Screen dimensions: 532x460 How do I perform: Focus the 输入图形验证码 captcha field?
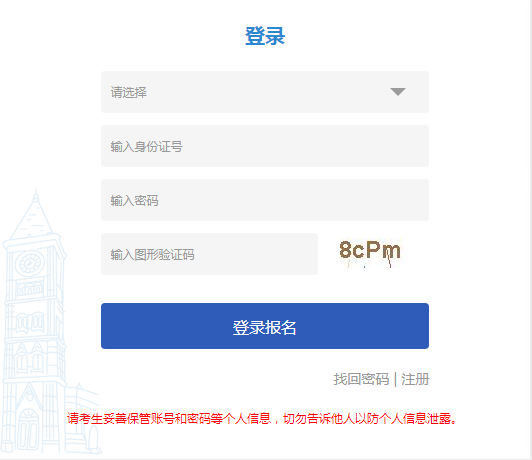click(x=209, y=254)
